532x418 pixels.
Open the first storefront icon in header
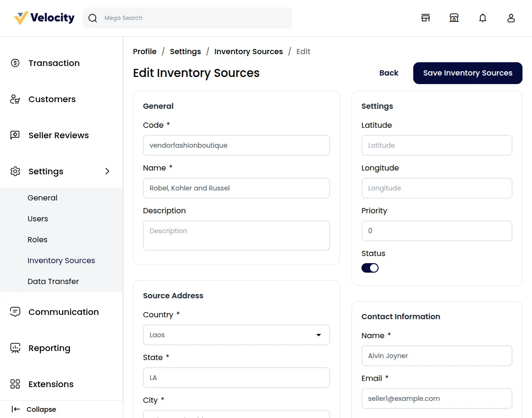tap(426, 18)
